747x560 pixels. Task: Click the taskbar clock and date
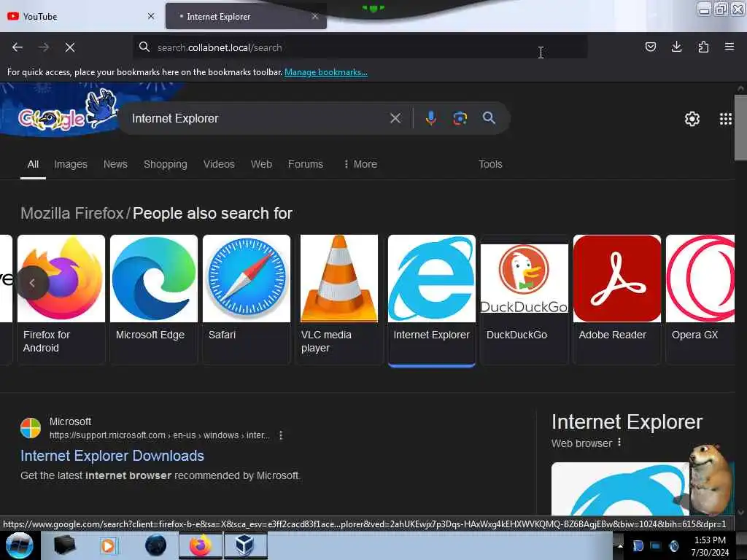tap(710, 545)
